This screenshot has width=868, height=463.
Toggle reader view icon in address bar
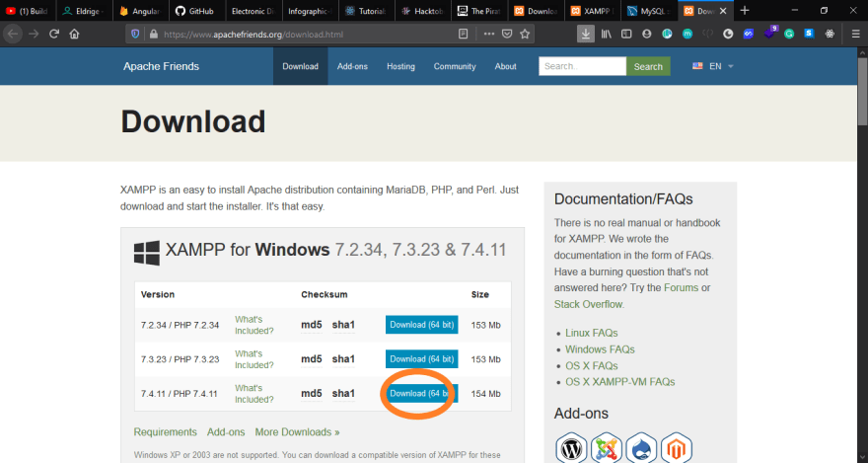click(x=464, y=34)
